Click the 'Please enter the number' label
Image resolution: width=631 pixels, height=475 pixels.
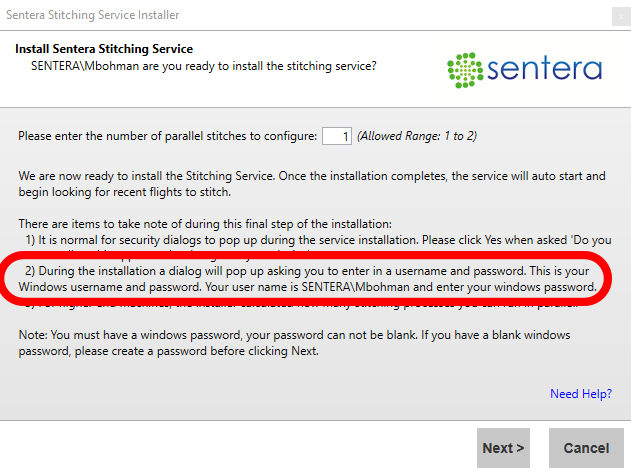[x=166, y=136]
